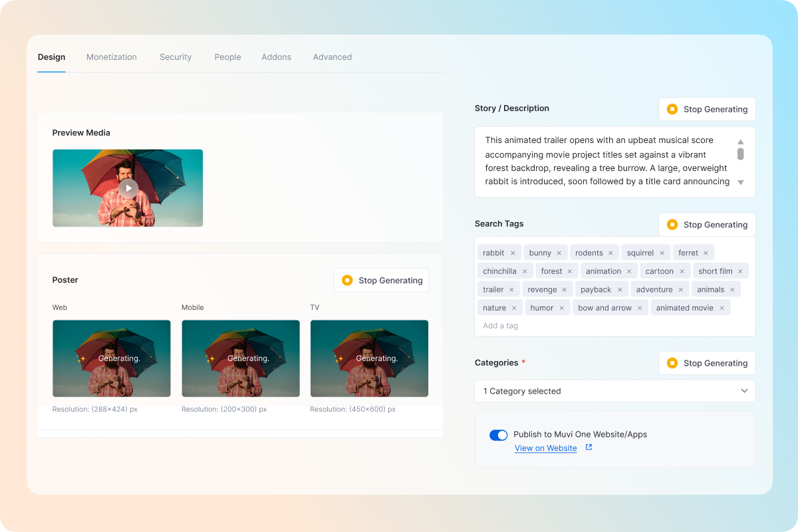Remove the 'animated movie' search tag
The image size is (798, 532).
point(722,308)
